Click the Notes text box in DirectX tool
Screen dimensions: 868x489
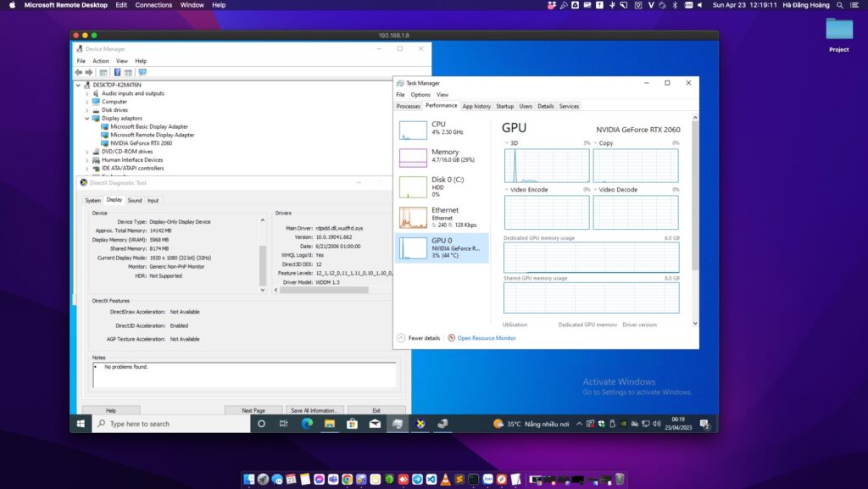[x=244, y=375]
